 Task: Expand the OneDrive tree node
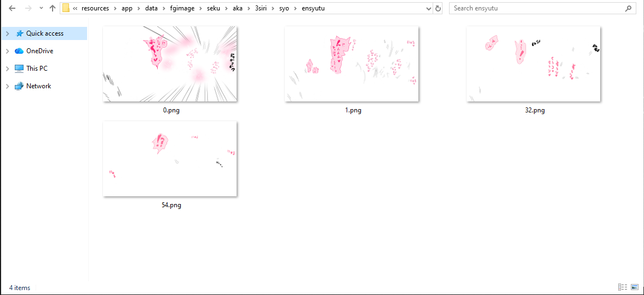click(8, 51)
